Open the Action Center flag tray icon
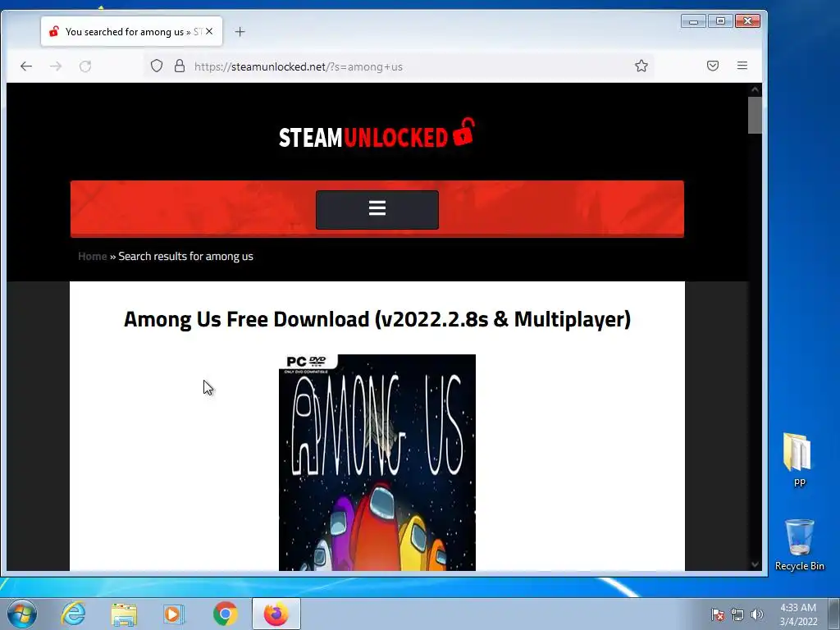This screenshot has height=630, width=840. pos(718,614)
